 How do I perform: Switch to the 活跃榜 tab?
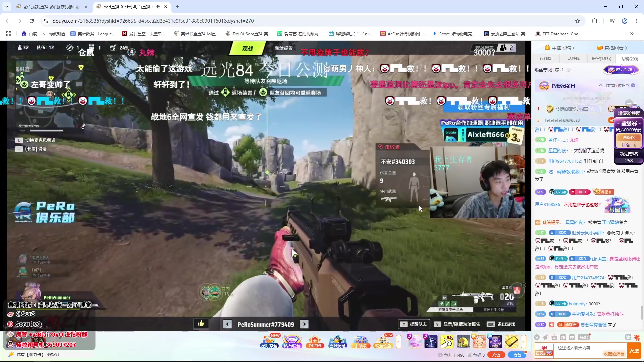click(574, 59)
